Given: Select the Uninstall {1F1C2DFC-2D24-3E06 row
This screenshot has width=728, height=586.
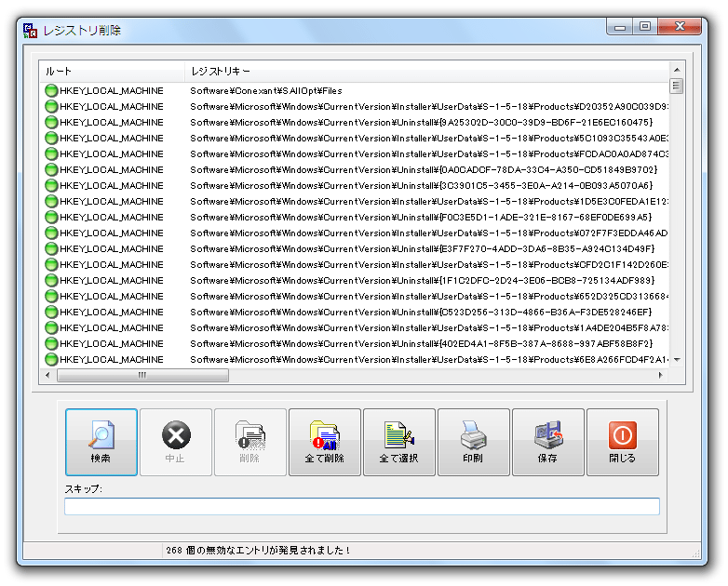Looking at the screenshot, I should point(354,280).
